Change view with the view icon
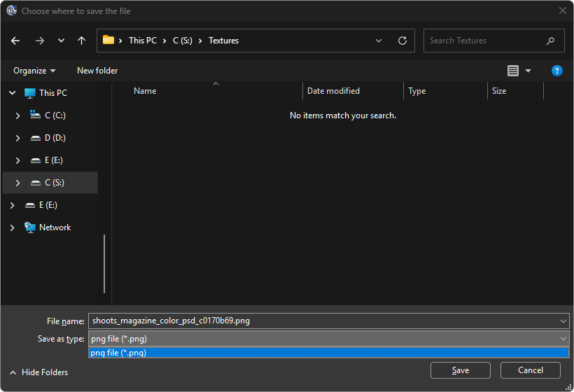 [x=513, y=71]
